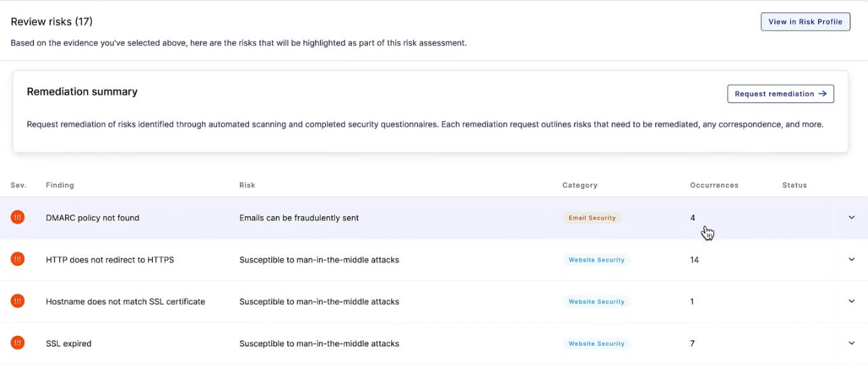Expand the Hostname does not match SSL certificate row

(x=851, y=301)
